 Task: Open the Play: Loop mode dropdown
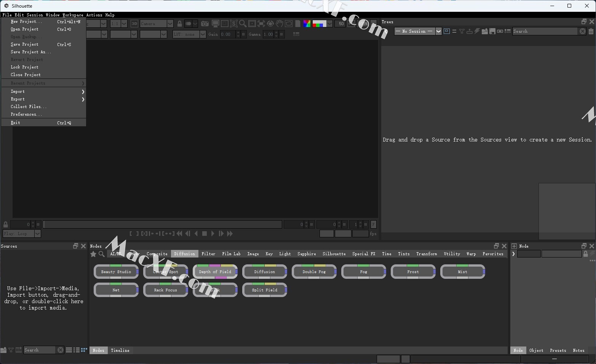tap(22, 234)
